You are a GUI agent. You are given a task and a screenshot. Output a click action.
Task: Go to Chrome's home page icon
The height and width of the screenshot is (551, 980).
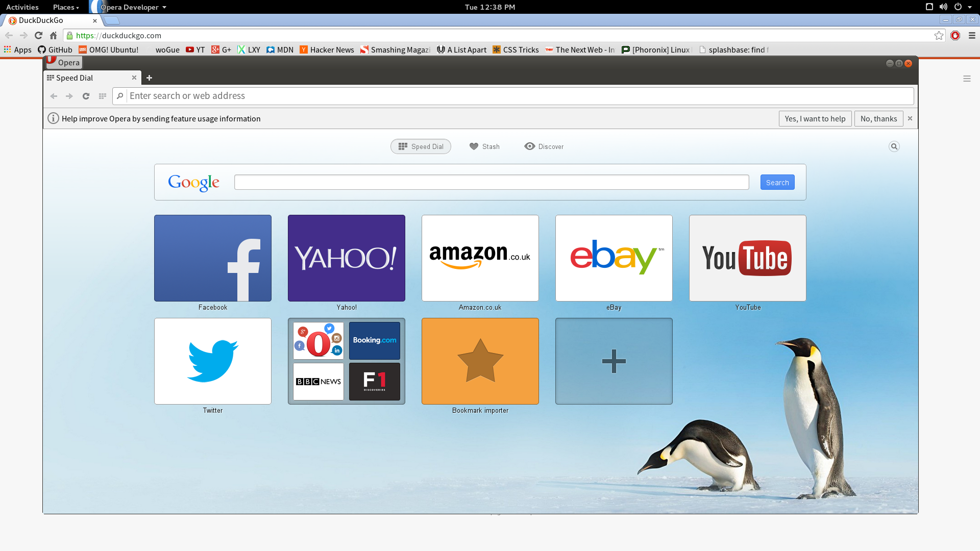click(53, 35)
